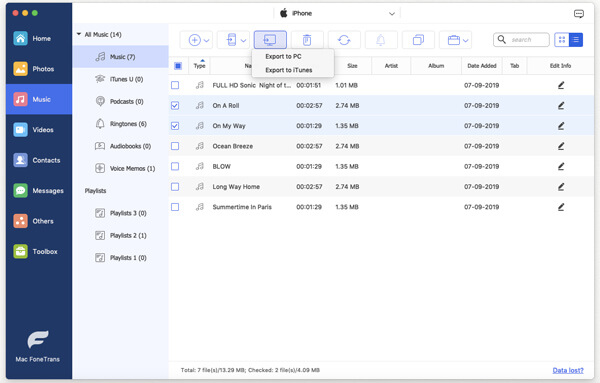
Task: Check the Long Way Home checkbox
Action: click(175, 186)
